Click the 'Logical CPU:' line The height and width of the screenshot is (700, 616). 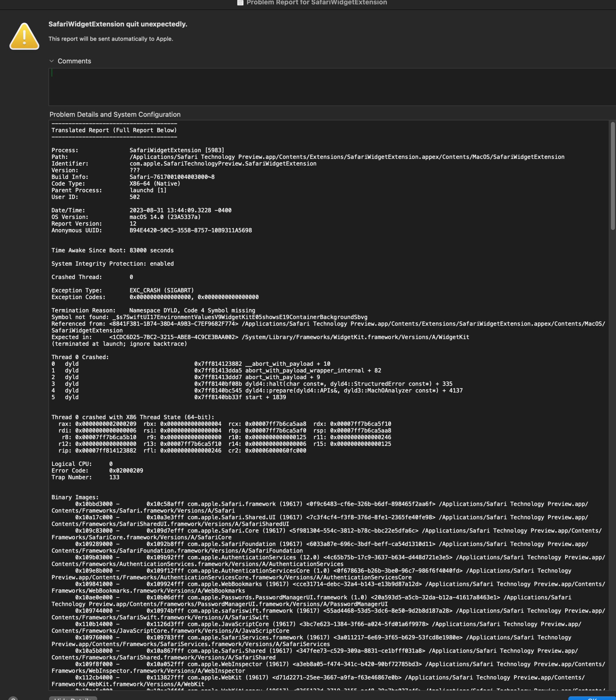(82, 464)
